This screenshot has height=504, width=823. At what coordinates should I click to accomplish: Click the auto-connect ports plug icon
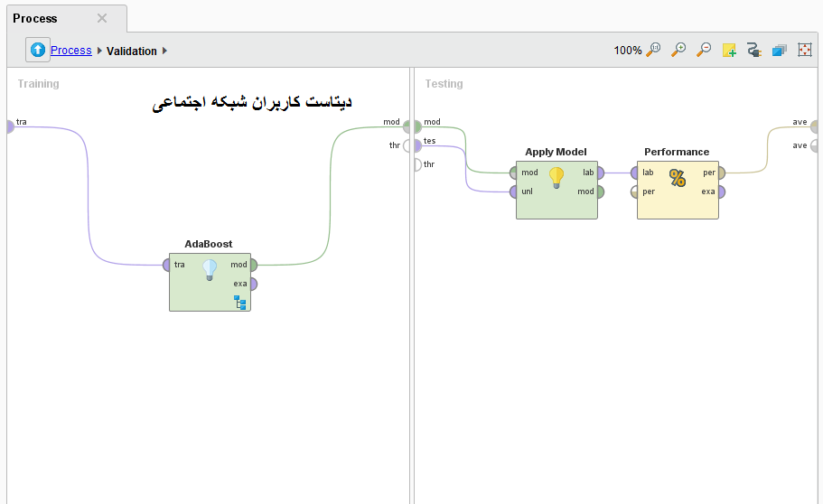754,51
